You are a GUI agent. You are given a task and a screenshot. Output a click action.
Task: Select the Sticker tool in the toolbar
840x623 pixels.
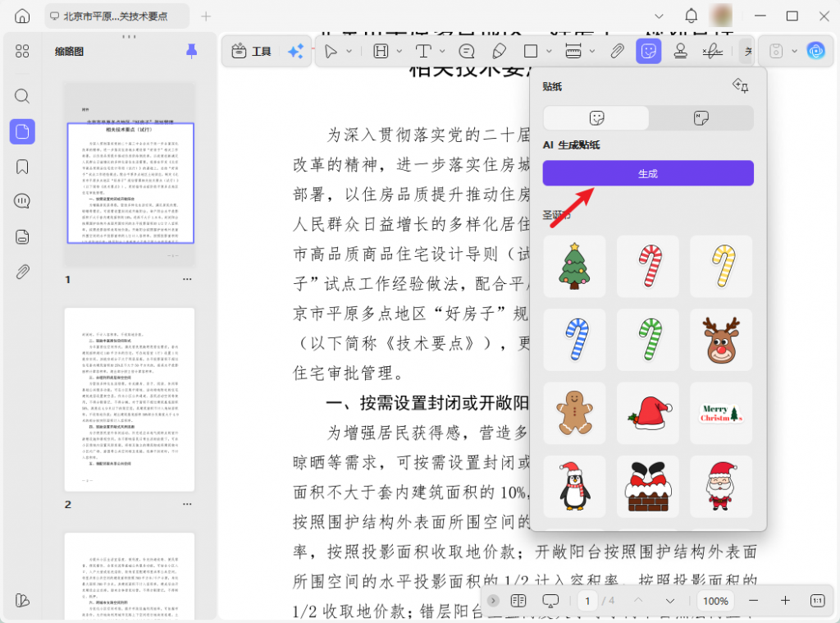647,50
